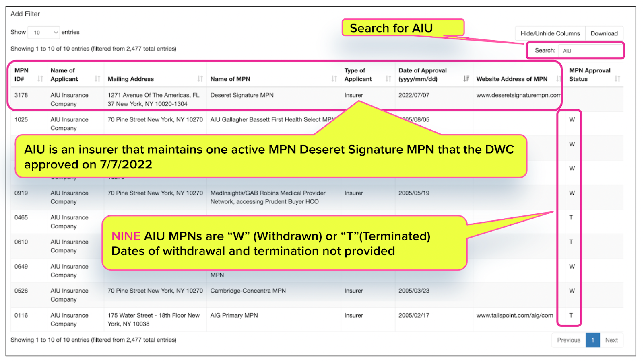Sort Type of Applicant column arrows
Screen dimensions: 644x361
(x=388, y=79)
